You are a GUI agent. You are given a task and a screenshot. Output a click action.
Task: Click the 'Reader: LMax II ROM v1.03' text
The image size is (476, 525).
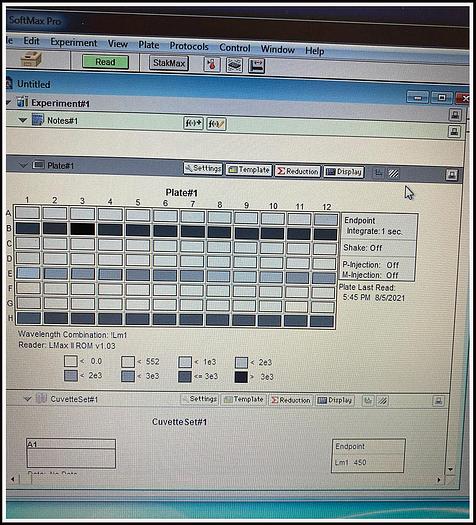click(x=67, y=345)
